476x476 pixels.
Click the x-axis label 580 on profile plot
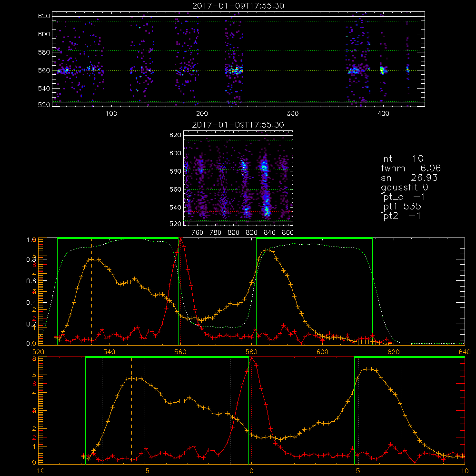[x=251, y=352]
